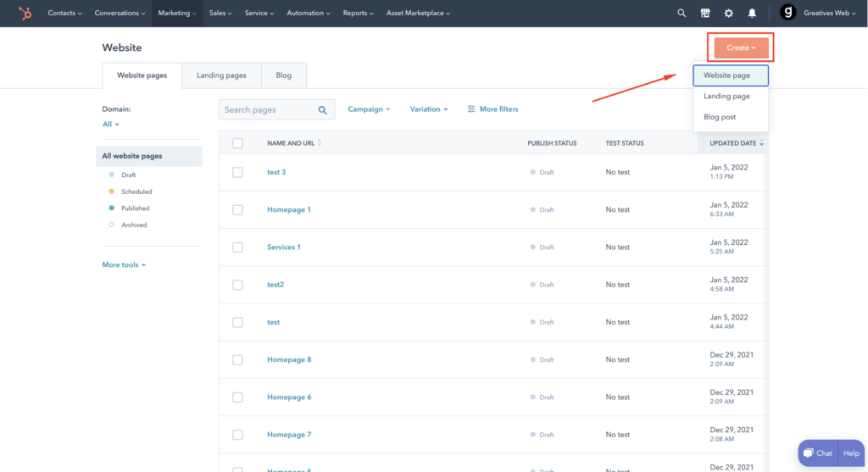Select the checkbox for the test row
Image resolution: width=868 pixels, height=472 pixels.
pyautogui.click(x=237, y=322)
